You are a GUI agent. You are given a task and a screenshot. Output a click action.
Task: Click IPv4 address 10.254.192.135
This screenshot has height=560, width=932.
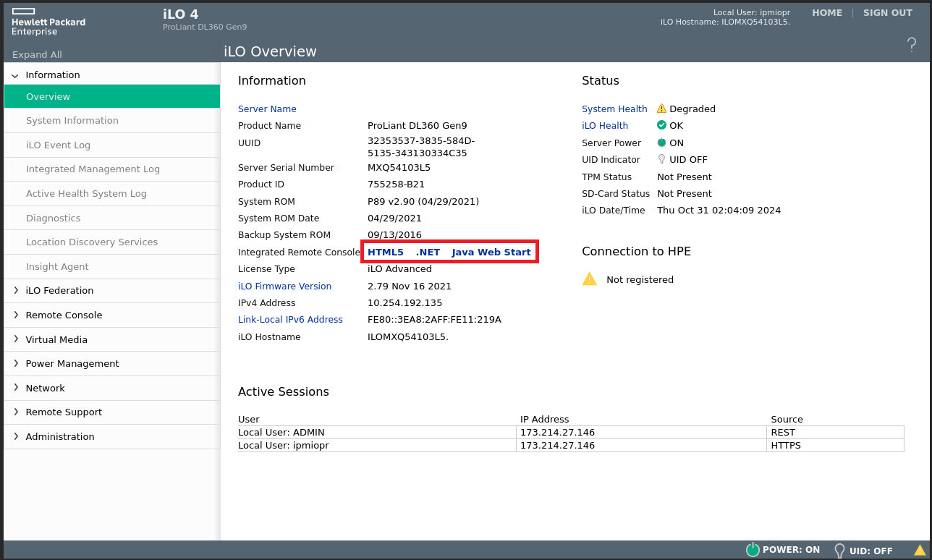tap(404, 302)
